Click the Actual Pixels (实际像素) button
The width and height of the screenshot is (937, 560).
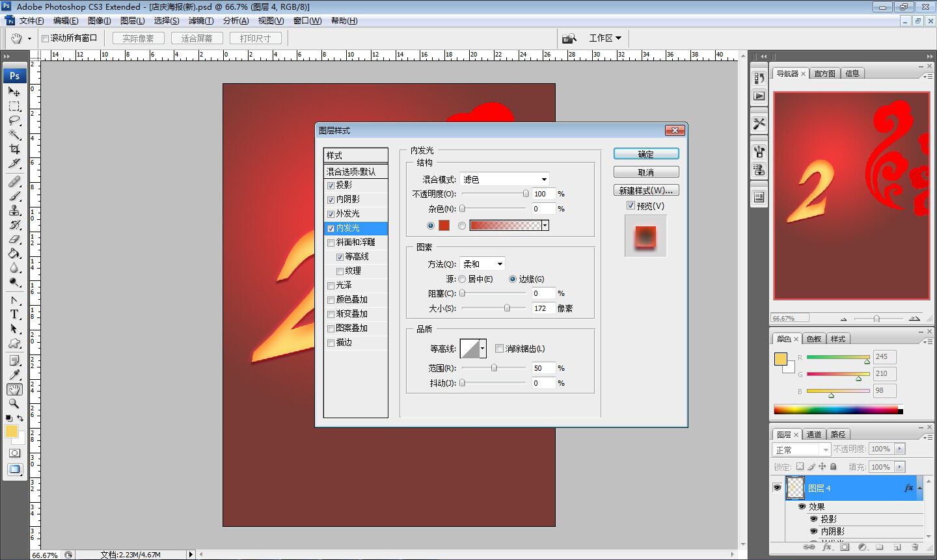[138, 38]
